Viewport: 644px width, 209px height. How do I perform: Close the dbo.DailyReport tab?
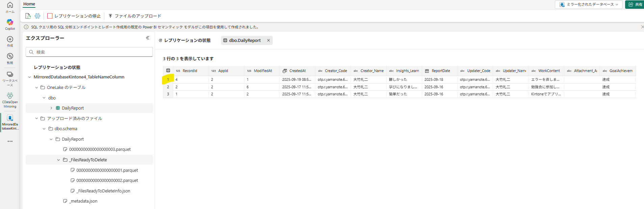coord(268,40)
